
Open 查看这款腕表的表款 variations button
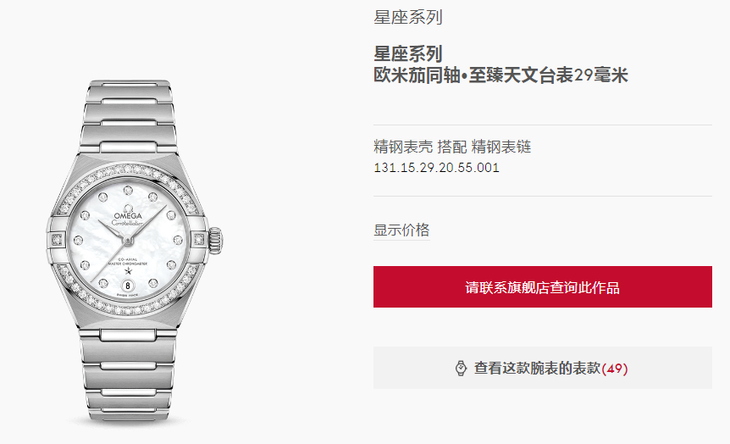pos(542,368)
